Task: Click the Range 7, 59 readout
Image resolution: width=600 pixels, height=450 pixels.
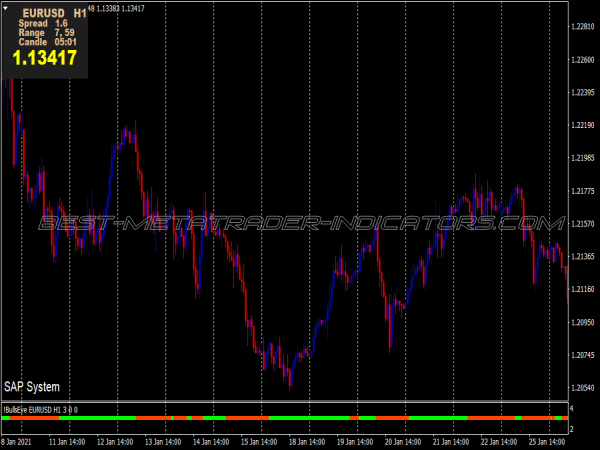Action: pyautogui.click(x=46, y=33)
